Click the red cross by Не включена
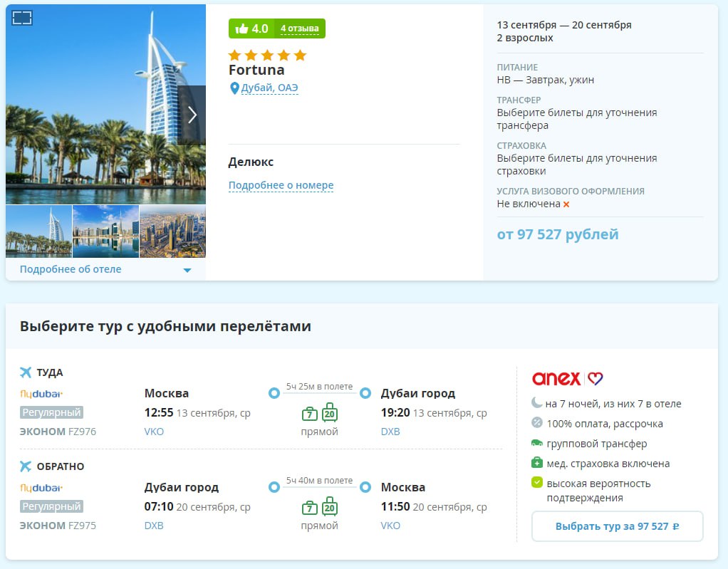This screenshot has width=728, height=569. 566,204
